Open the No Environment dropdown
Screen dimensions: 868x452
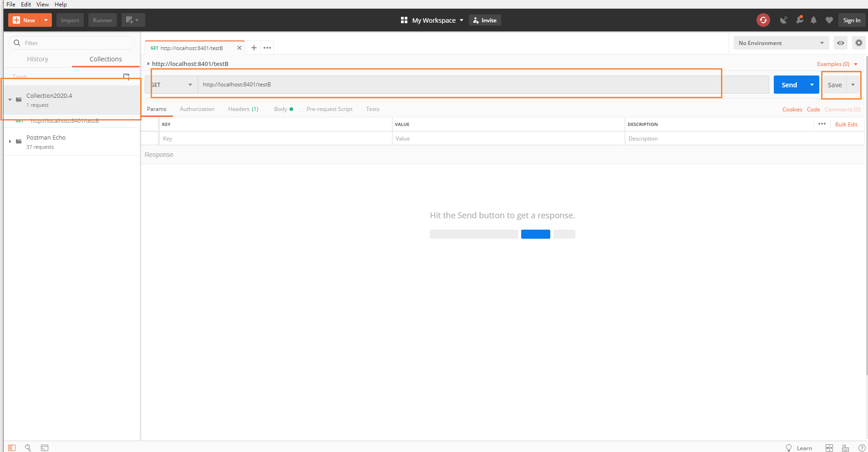[780, 42]
